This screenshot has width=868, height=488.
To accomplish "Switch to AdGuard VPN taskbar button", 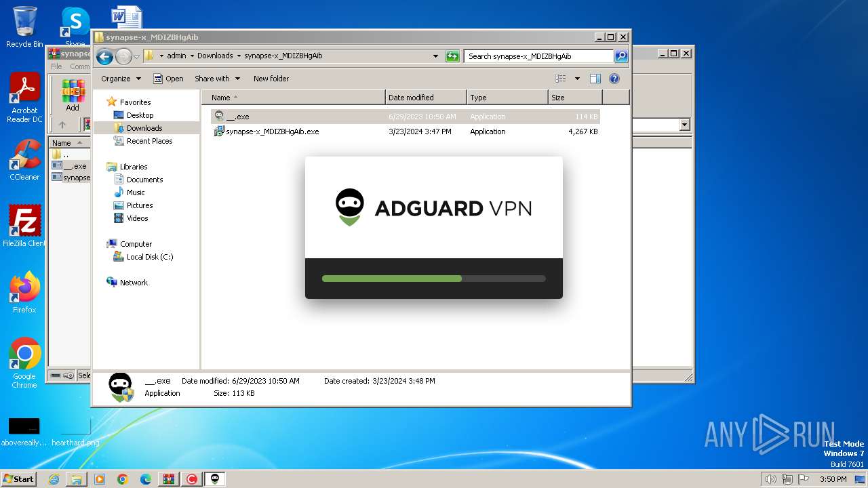I will pos(215,479).
